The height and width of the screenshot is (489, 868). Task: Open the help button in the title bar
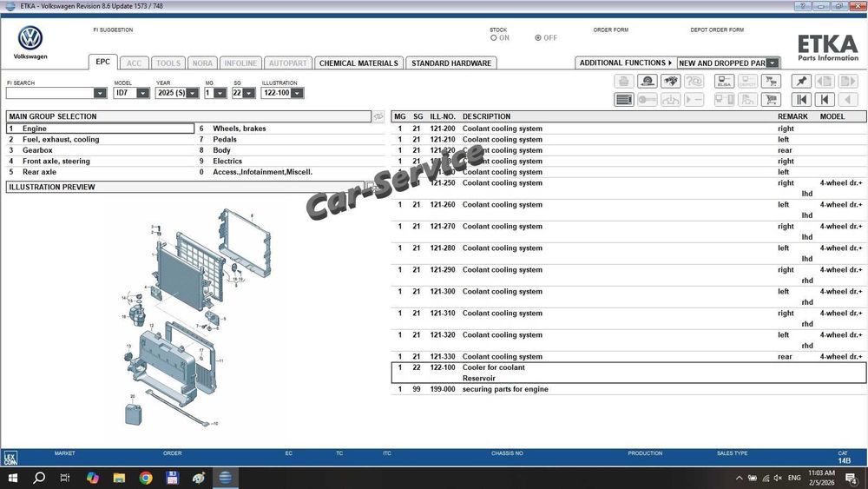802,6
